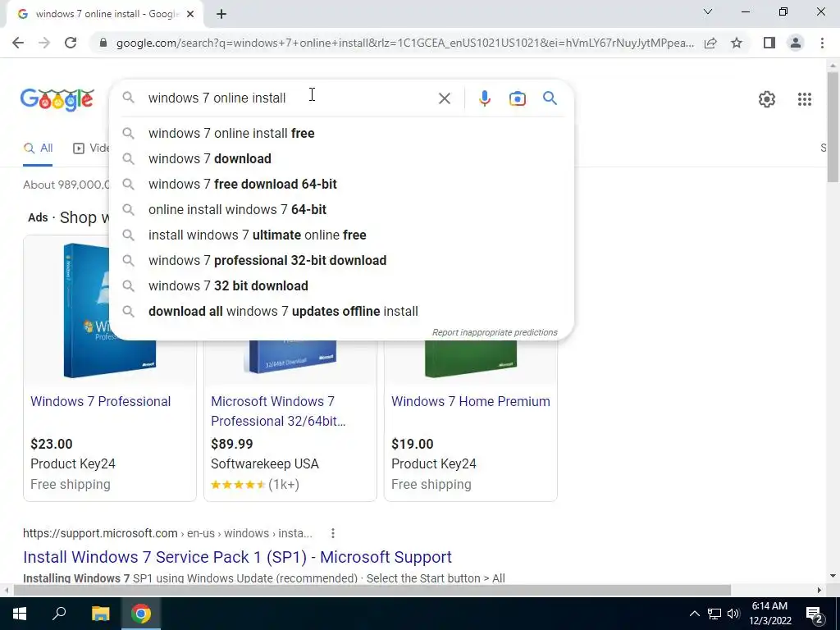Open options dots beside support.microsoft.com result

[x=333, y=533]
